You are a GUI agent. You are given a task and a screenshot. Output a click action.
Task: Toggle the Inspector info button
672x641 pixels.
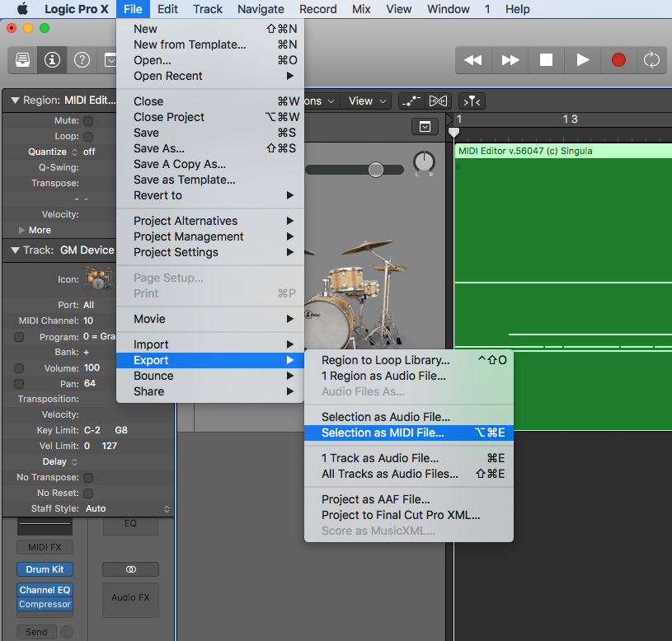(52, 60)
